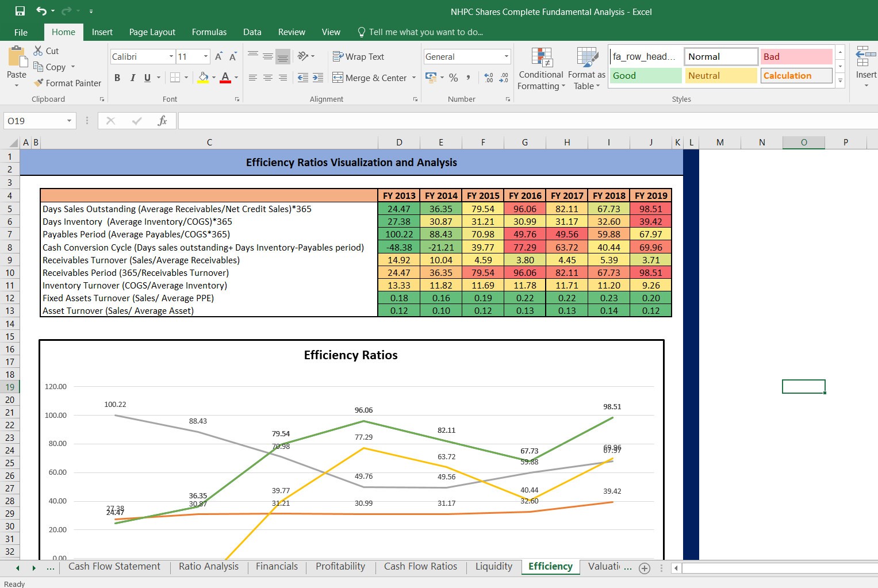Open the General number format dropdown
Viewport: 878px width, 588px height.
pyautogui.click(x=507, y=56)
